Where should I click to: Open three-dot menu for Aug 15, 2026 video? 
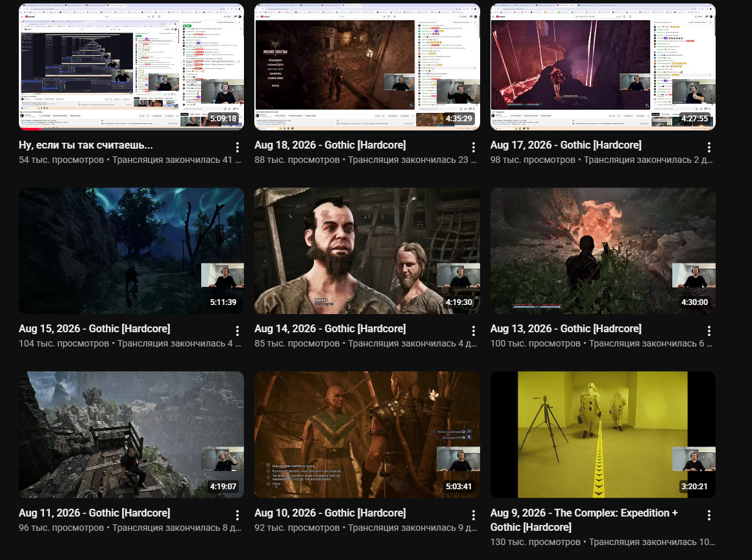click(237, 331)
